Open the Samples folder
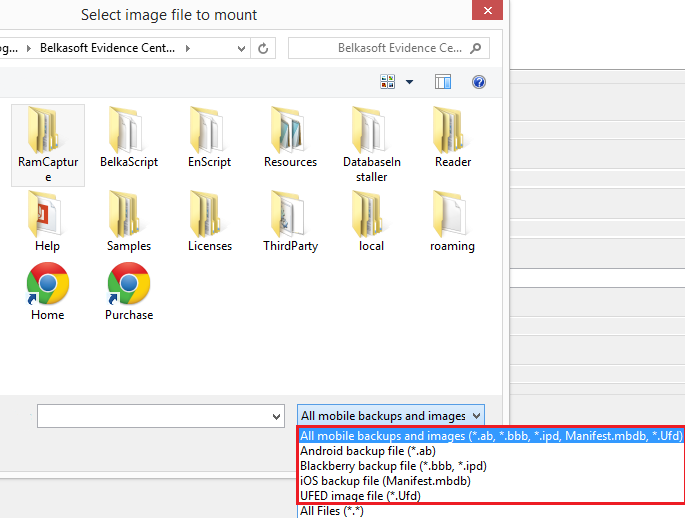The image size is (685, 518). pyautogui.click(x=128, y=221)
